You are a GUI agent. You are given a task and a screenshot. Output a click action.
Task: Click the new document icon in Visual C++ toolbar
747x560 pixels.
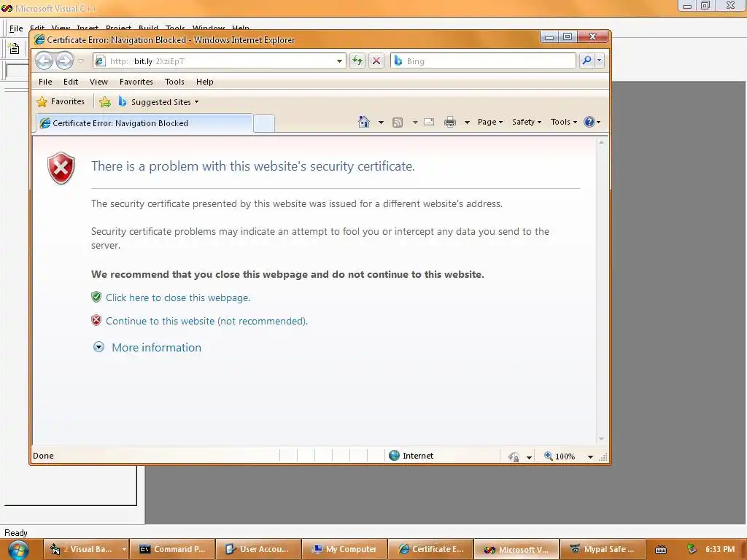(x=14, y=49)
